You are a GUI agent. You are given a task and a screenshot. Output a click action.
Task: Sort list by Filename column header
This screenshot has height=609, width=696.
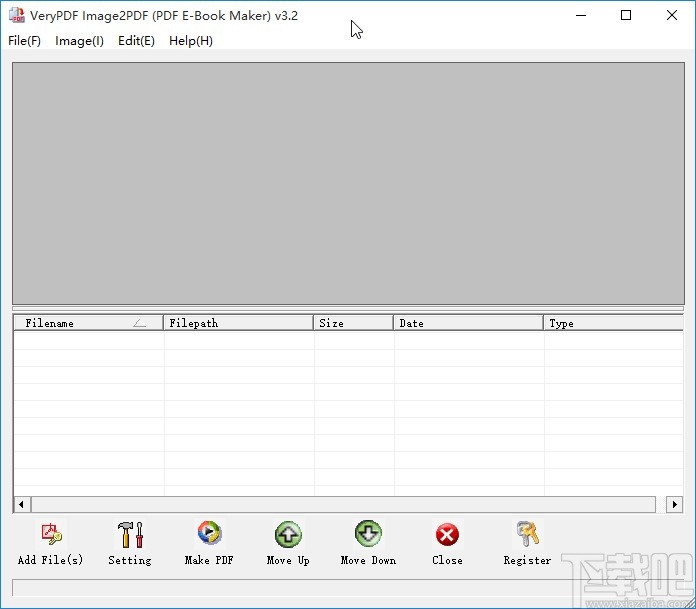[x=88, y=323]
